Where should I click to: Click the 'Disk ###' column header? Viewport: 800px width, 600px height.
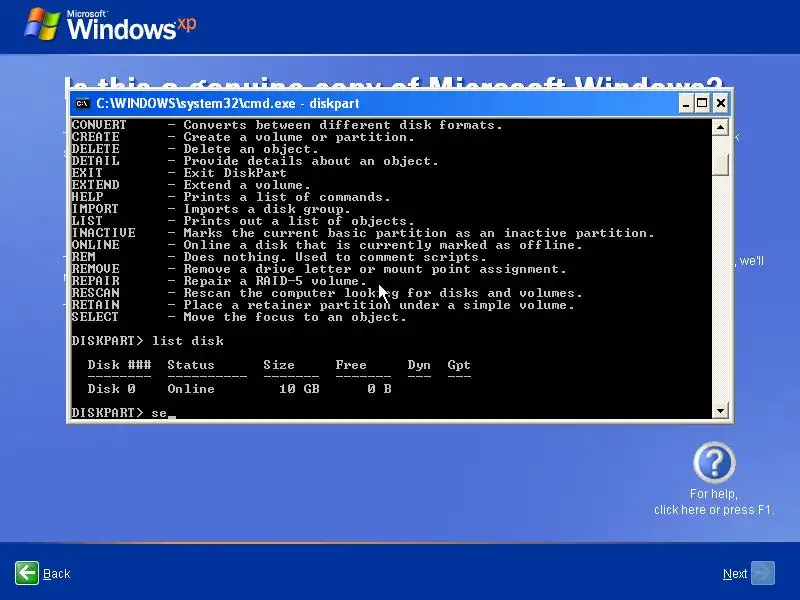click(x=119, y=365)
